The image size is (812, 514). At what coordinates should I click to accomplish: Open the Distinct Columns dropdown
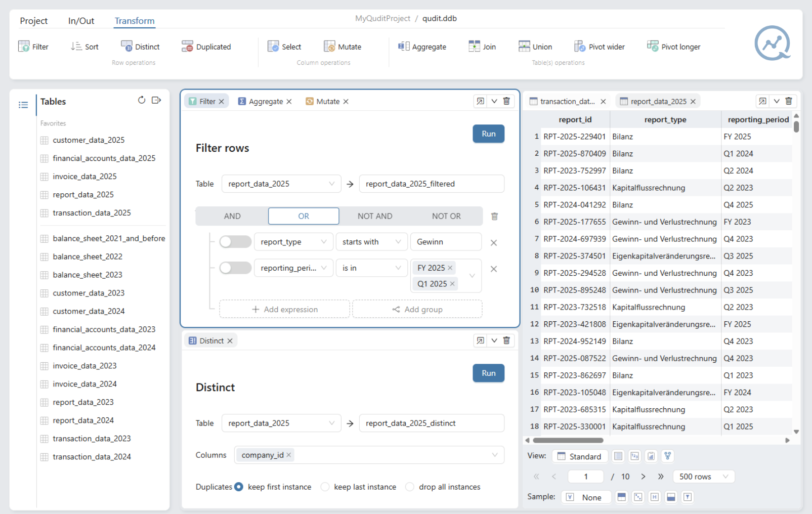[494, 455]
